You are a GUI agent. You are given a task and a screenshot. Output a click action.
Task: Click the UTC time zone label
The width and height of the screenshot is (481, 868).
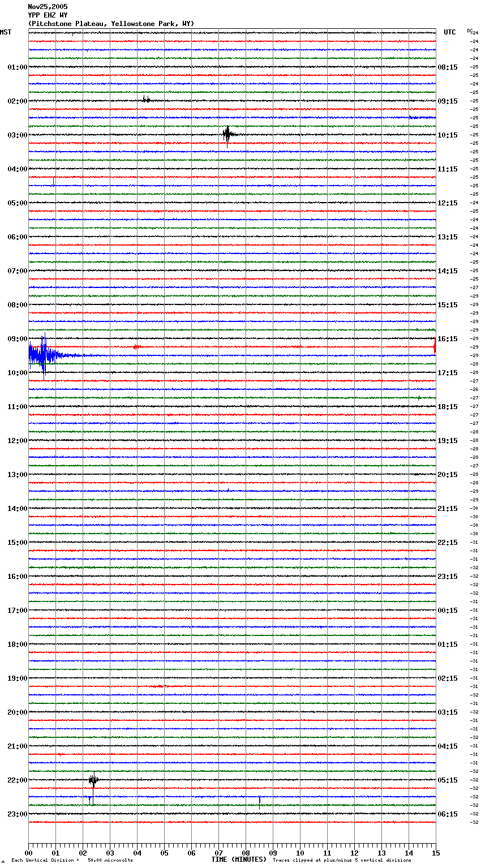[x=450, y=32]
